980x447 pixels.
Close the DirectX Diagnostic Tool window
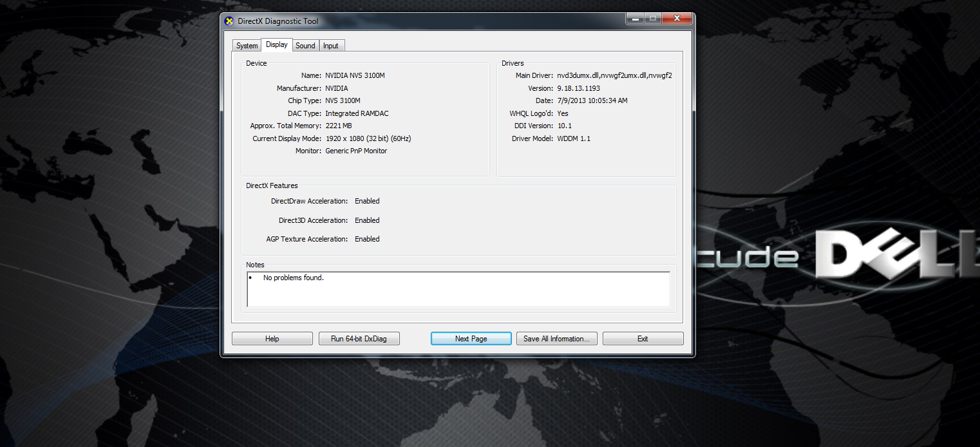[x=677, y=19]
